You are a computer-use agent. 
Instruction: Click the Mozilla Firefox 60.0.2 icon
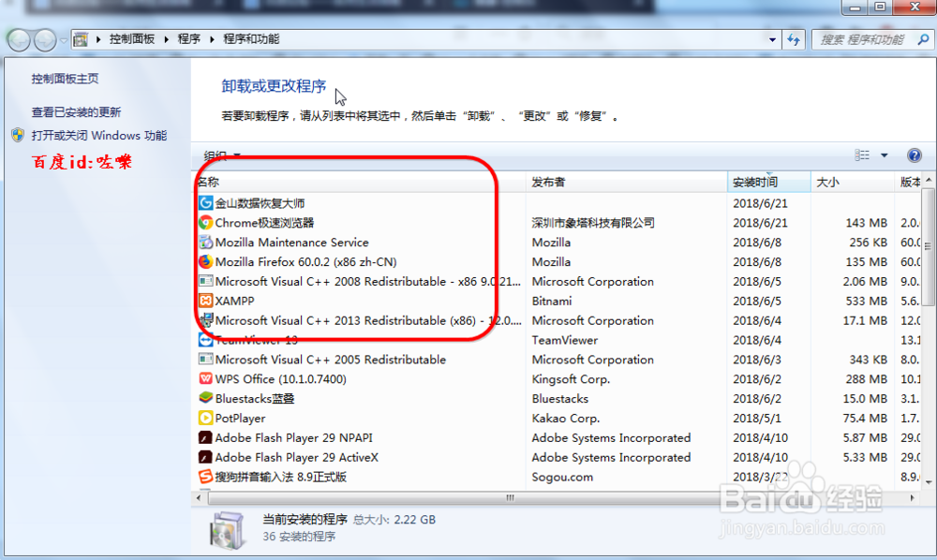[205, 261]
